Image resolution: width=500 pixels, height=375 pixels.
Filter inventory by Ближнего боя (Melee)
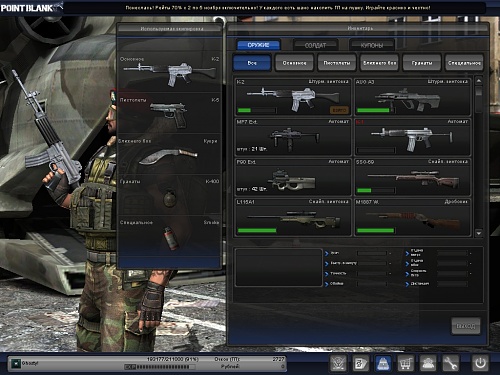point(379,63)
